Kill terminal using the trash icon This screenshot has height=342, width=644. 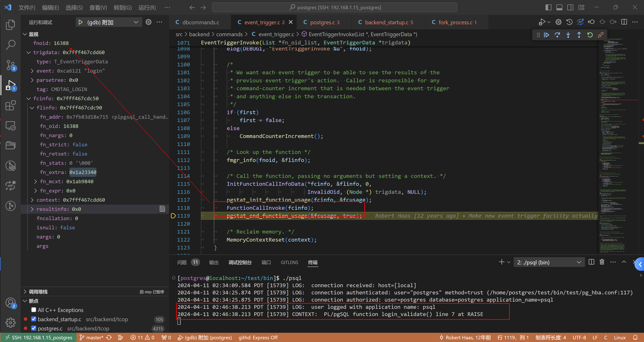point(602,262)
